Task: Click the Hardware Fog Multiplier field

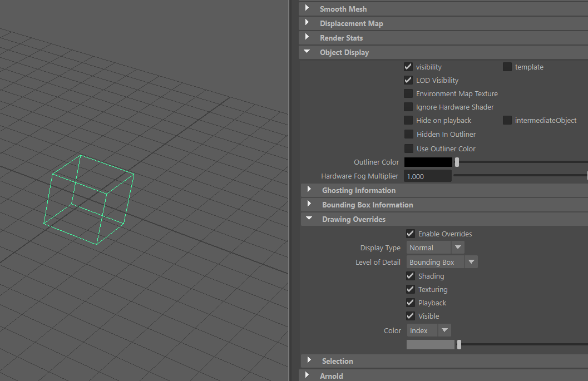Action: click(427, 176)
